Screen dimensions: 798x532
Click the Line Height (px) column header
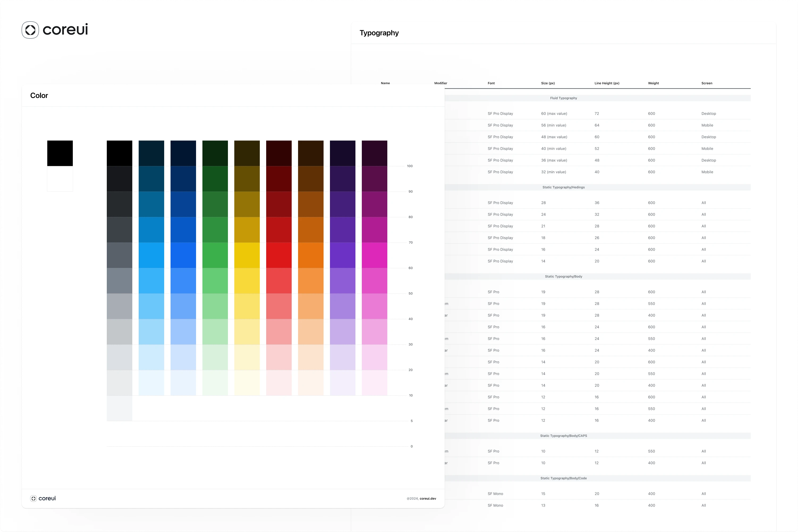pyautogui.click(x=607, y=83)
